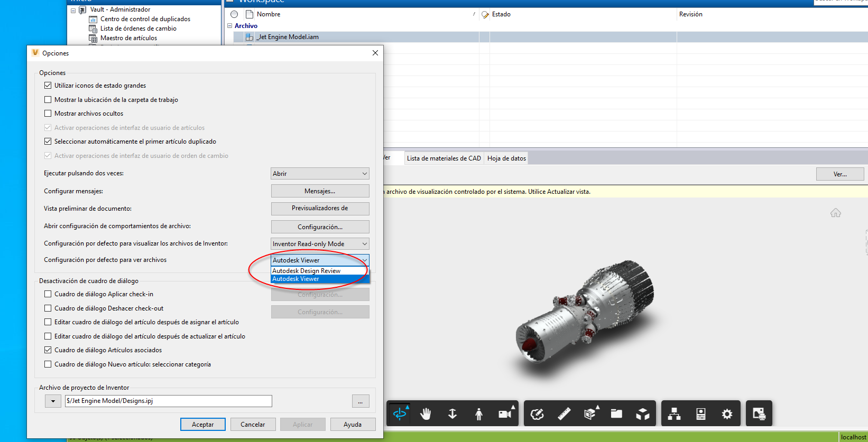868x442 pixels.
Task: Click the Ver... button in preview pane
Action: coord(840,174)
